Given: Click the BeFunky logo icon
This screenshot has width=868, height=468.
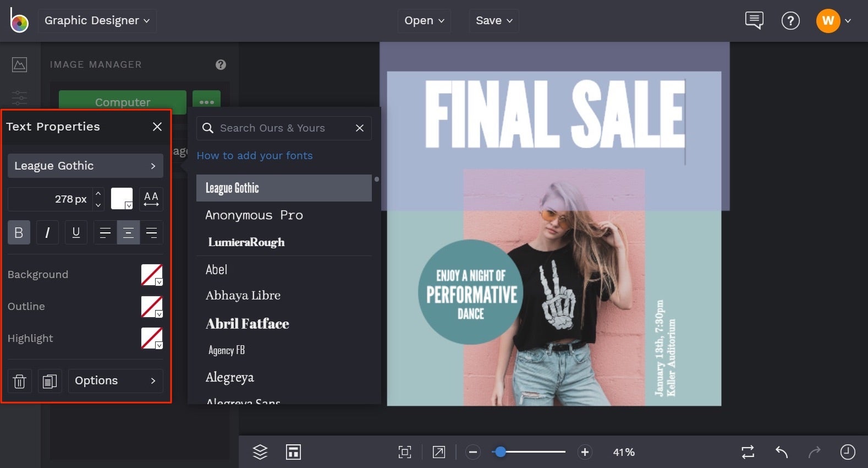Looking at the screenshot, I should pos(19,20).
